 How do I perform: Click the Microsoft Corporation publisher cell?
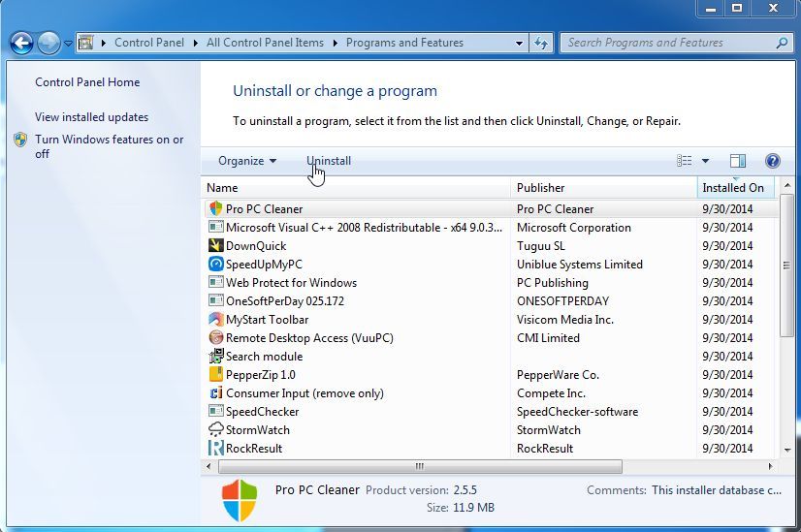coord(574,227)
